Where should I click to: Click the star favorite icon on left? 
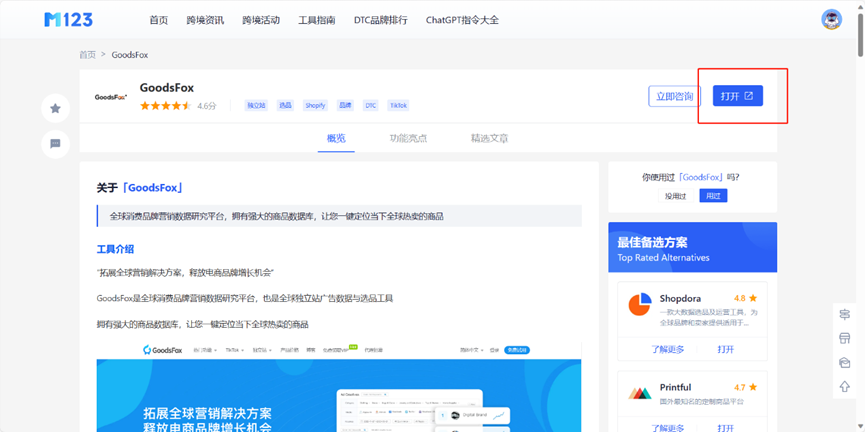(x=55, y=108)
